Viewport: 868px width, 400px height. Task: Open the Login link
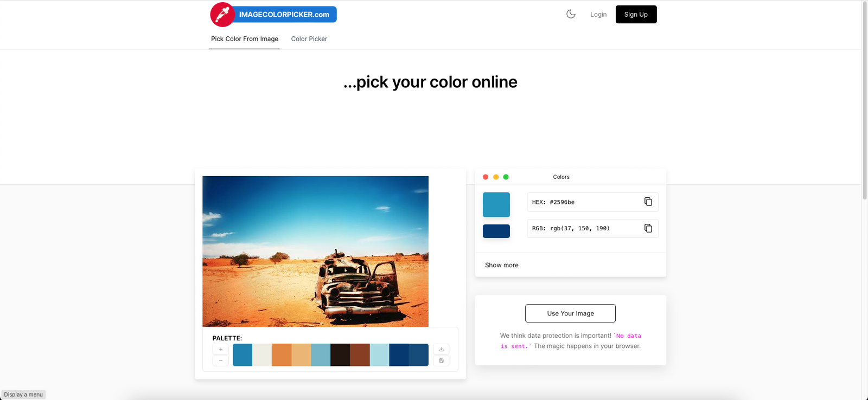598,15
